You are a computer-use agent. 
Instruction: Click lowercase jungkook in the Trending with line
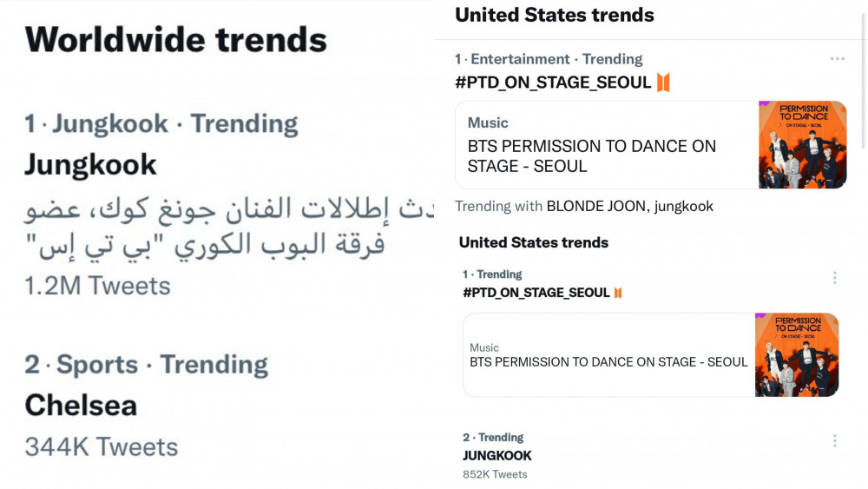click(x=684, y=207)
